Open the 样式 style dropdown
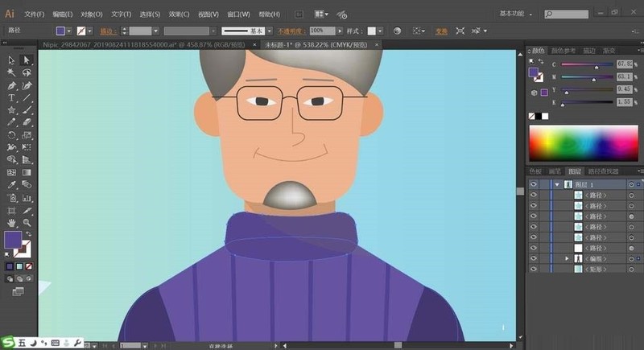 point(380,31)
